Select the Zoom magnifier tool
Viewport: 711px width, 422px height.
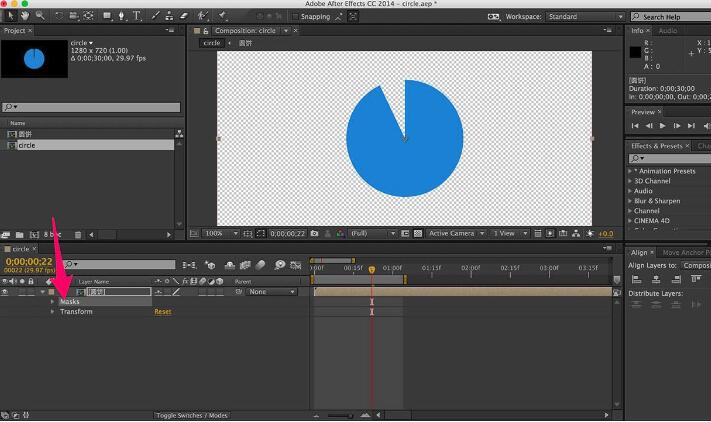[39, 16]
